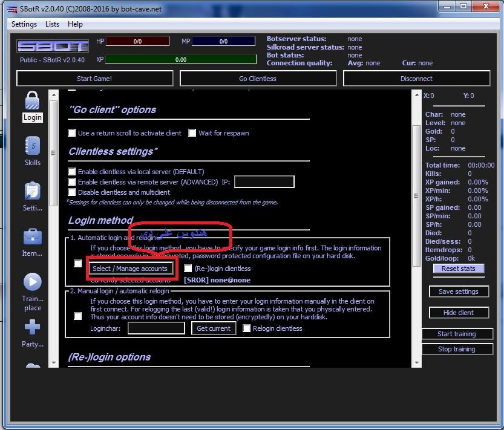Enable clientless via remote server checkbox

tap(71, 182)
